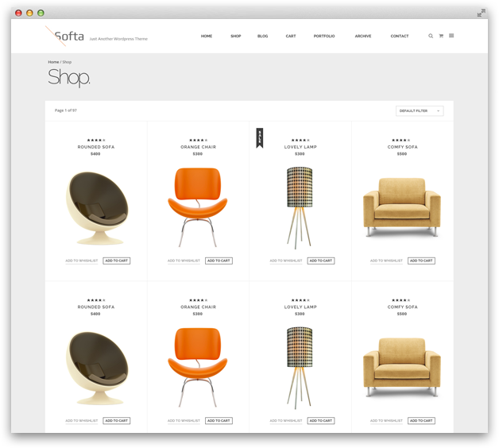Click the star rating above first Orange Chair

(197, 141)
